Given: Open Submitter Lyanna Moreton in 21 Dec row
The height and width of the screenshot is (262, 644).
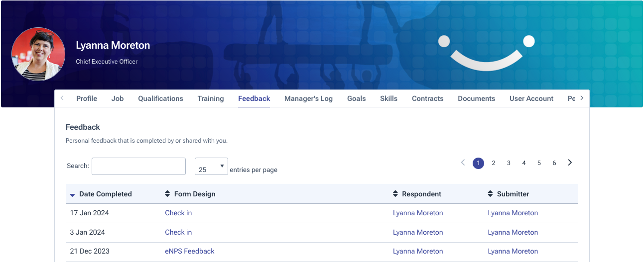Looking at the screenshot, I should pos(513,251).
